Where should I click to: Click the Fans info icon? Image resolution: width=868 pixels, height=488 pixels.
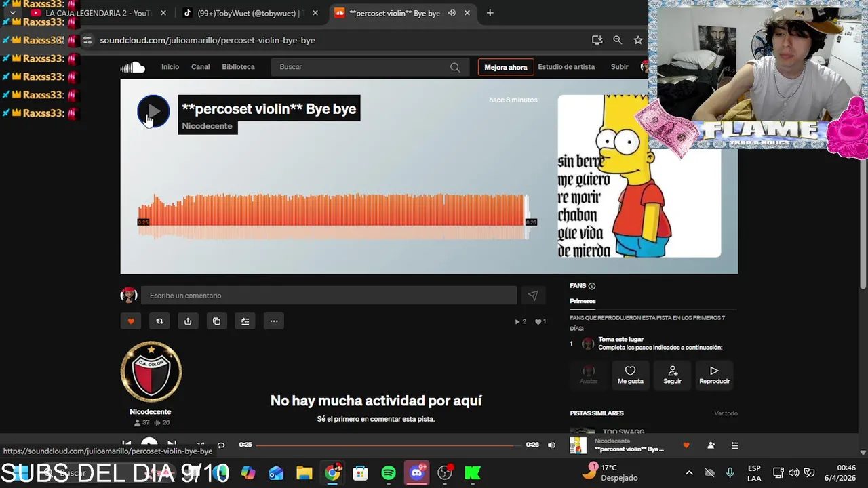click(592, 286)
